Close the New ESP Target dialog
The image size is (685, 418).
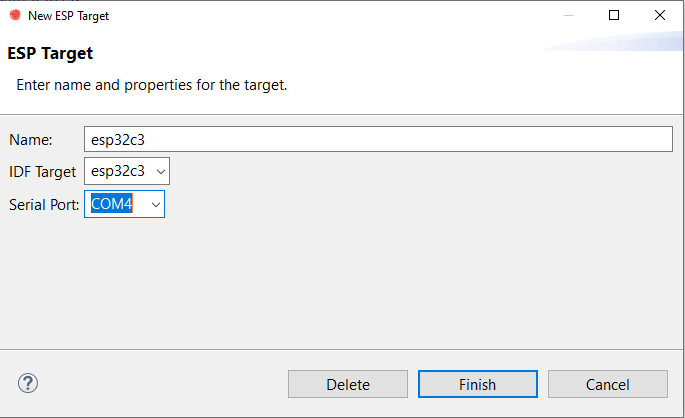[660, 15]
